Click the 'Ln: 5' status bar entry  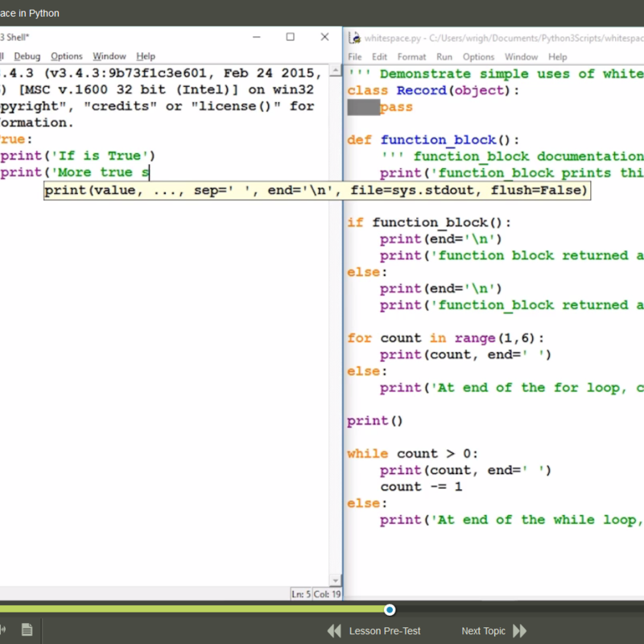click(301, 594)
